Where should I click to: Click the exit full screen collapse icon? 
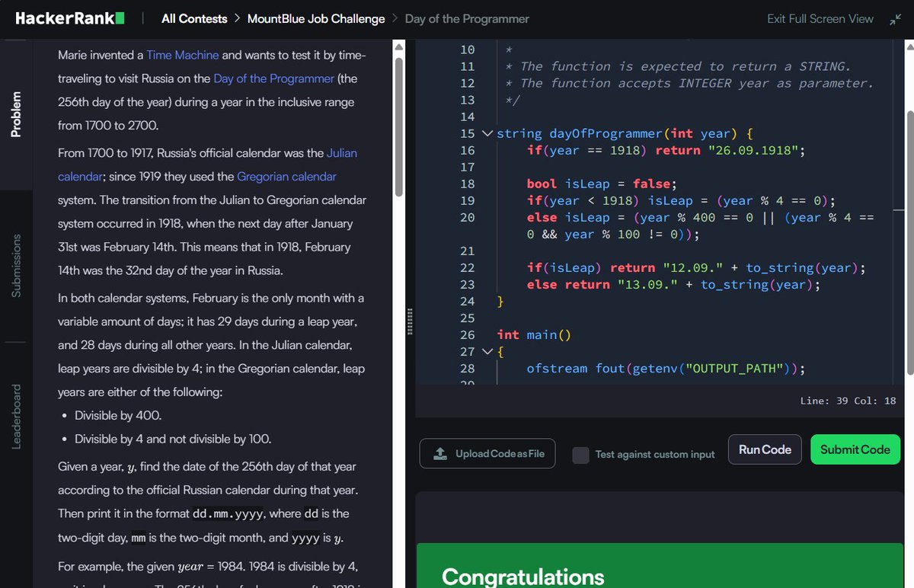(895, 19)
